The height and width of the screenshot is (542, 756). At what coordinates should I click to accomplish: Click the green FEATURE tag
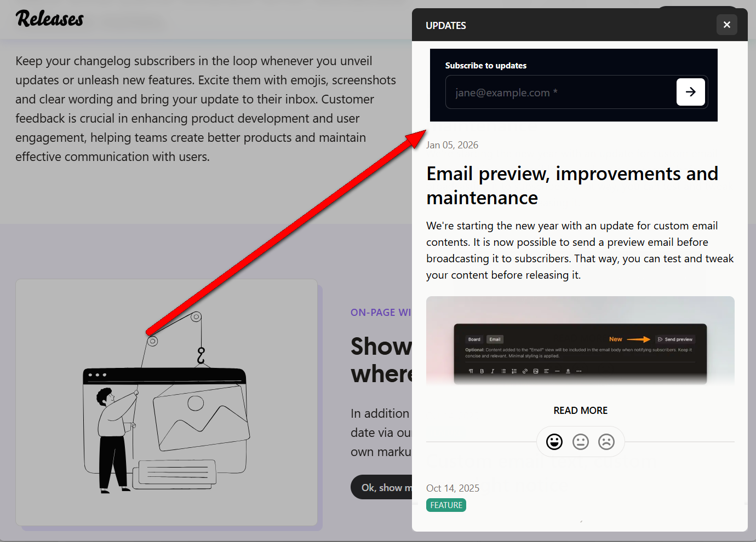tap(446, 505)
